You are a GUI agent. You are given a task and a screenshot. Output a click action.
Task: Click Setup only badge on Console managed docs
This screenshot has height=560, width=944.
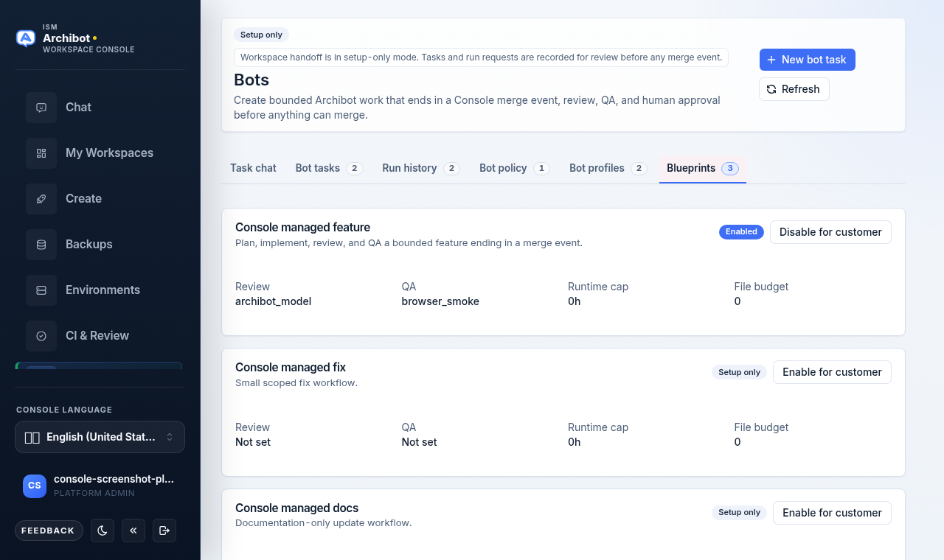(x=739, y=513)
